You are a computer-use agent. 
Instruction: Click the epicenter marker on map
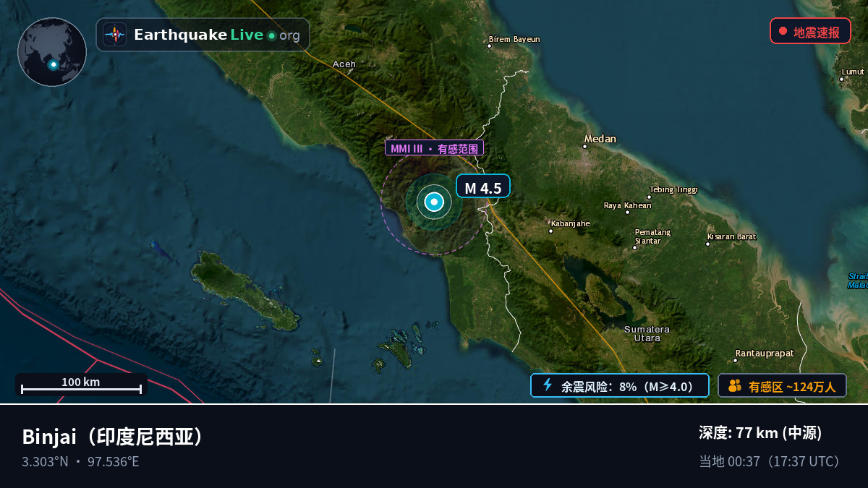tap(434, 202)
